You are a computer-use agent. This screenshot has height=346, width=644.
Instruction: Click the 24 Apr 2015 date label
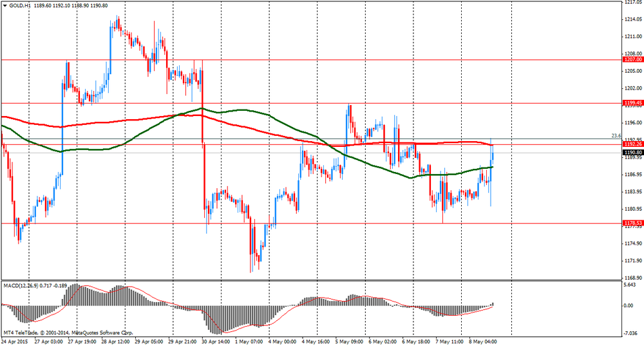14,341
